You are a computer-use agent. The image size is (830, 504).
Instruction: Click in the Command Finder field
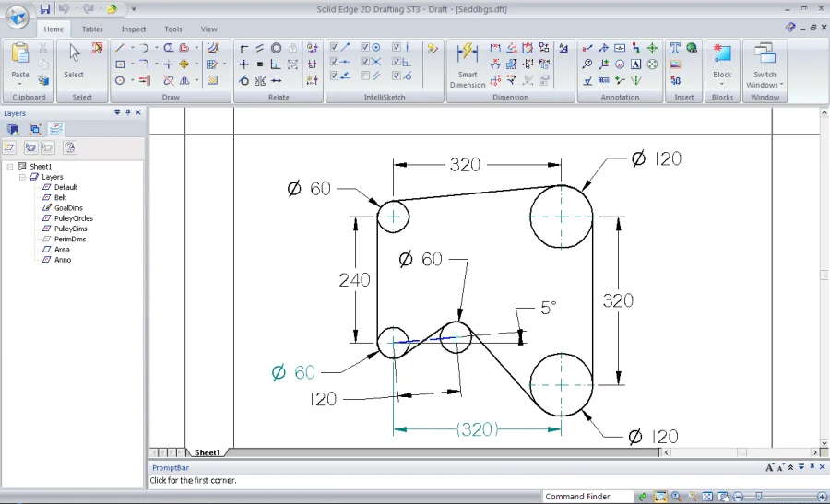click(x=588, y=497)
